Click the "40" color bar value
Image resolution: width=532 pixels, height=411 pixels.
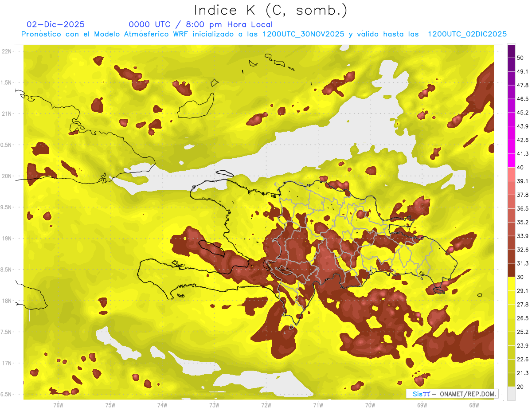tap(520, 168)
